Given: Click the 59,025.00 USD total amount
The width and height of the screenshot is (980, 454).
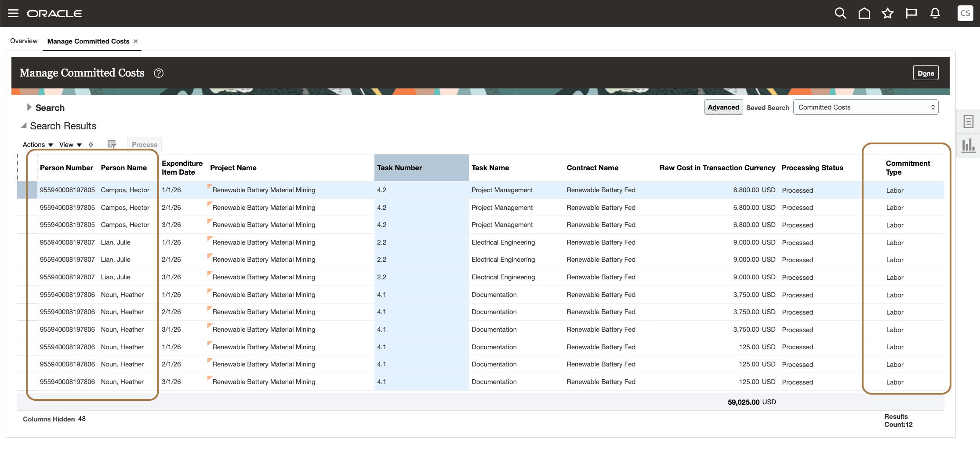Looking at the screenshot, I should [751, 402].
